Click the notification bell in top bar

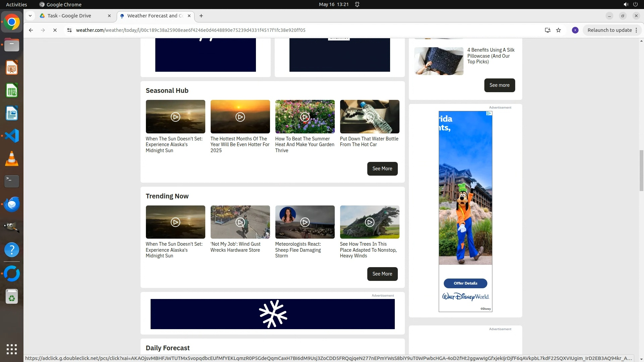(x=357, y=4)
